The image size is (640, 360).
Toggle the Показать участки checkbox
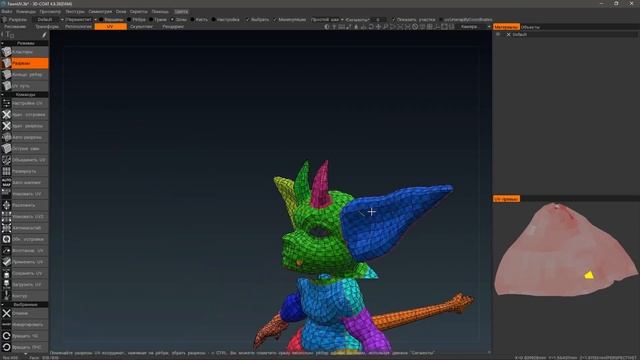tap(393, 20)
